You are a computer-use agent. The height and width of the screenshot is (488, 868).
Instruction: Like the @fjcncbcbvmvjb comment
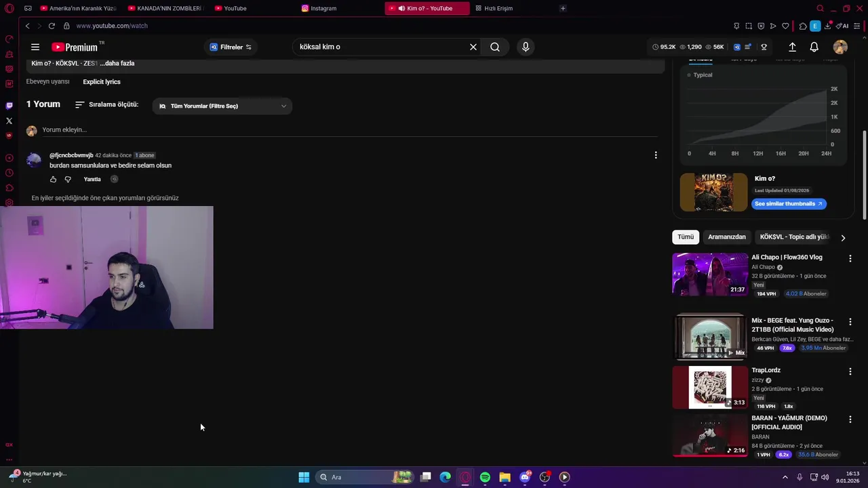(x=53, y=179)
